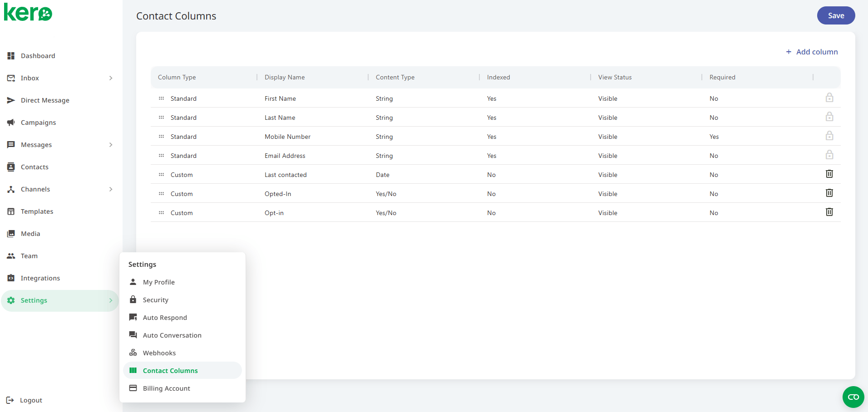The image size is (868, 412).
Task: Click the Settings gear icon
Action: coord(11,300)
